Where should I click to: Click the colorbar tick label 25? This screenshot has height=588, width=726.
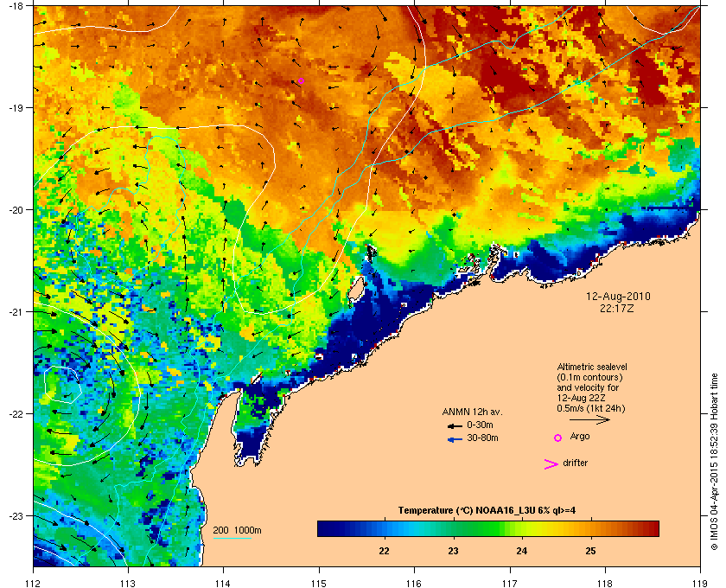590,551
